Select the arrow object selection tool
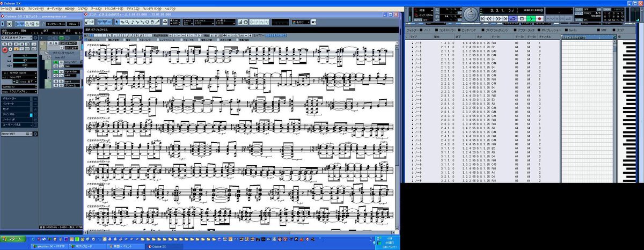The image size is (644, 250). point(117,22)
